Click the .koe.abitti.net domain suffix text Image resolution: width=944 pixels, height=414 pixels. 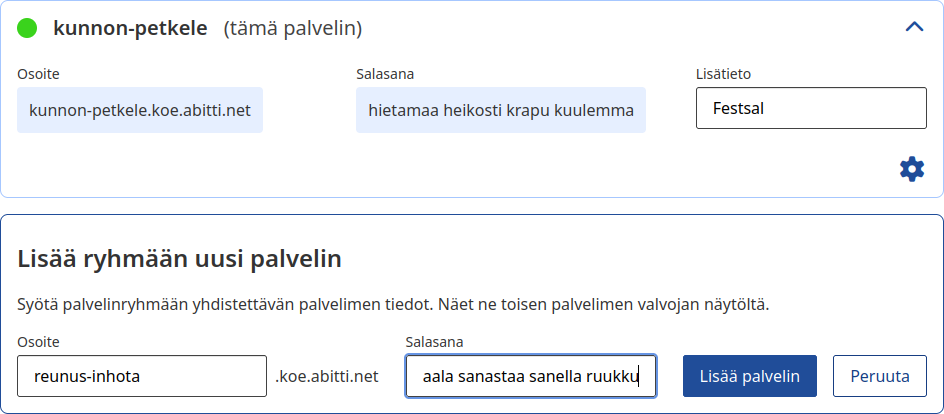coord(327,377)
